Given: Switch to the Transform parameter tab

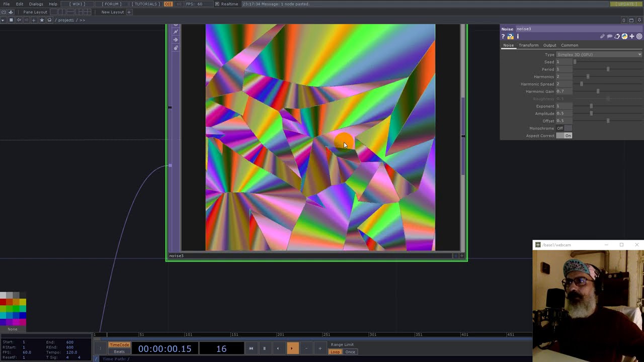Looking at the screenshot, I should (529, 45).
